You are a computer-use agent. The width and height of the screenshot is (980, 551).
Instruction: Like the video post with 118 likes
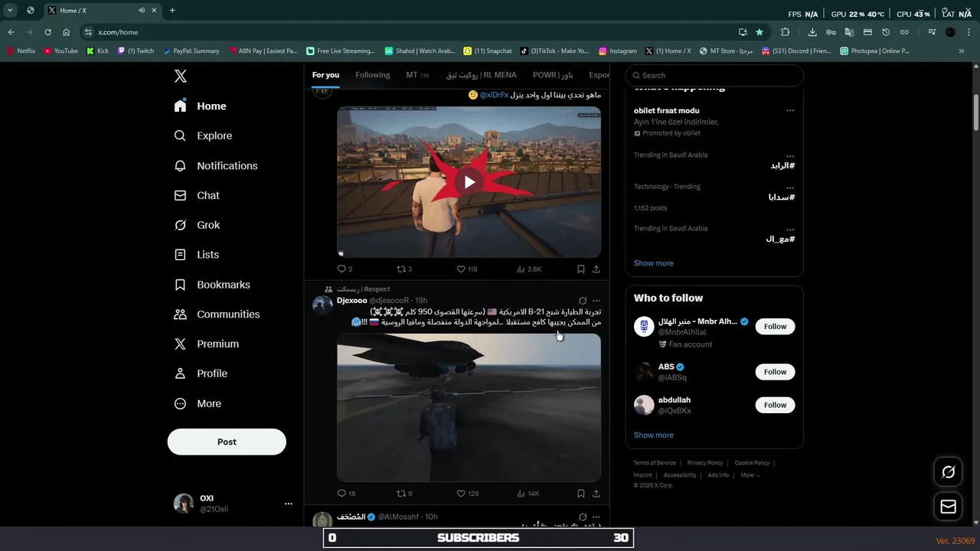pos(466,269)
